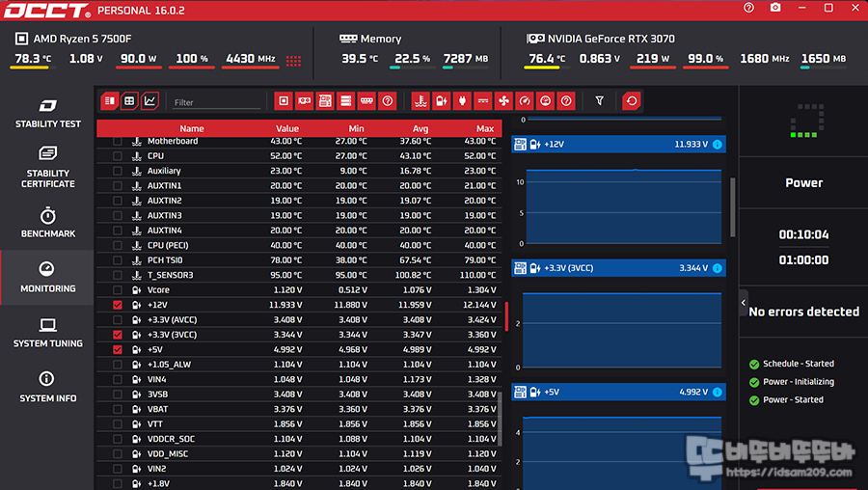
Task: Select the VTT voltage row
Action: coord(300,424)
